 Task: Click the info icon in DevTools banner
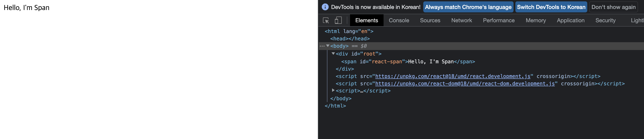(325, 7)
